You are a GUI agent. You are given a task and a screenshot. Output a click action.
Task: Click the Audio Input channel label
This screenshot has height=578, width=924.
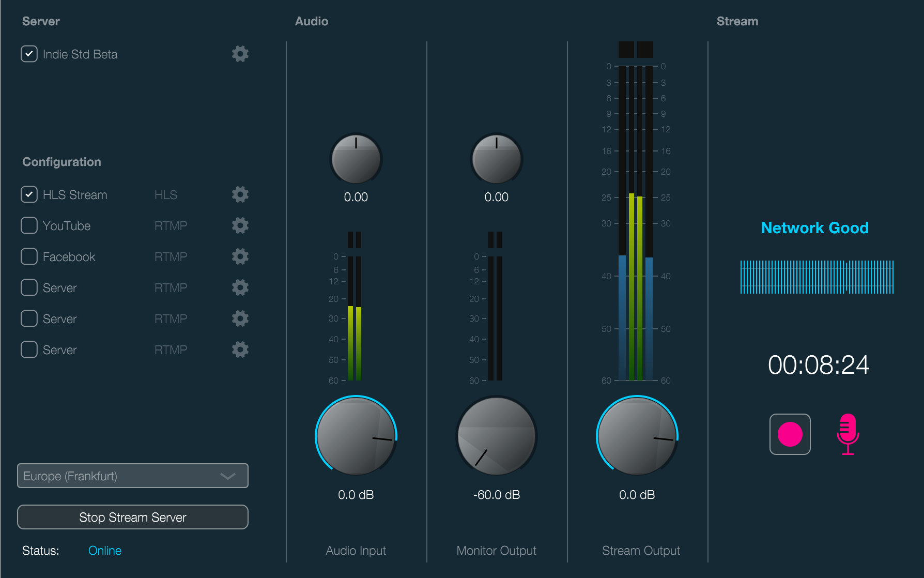coord(356,551)
